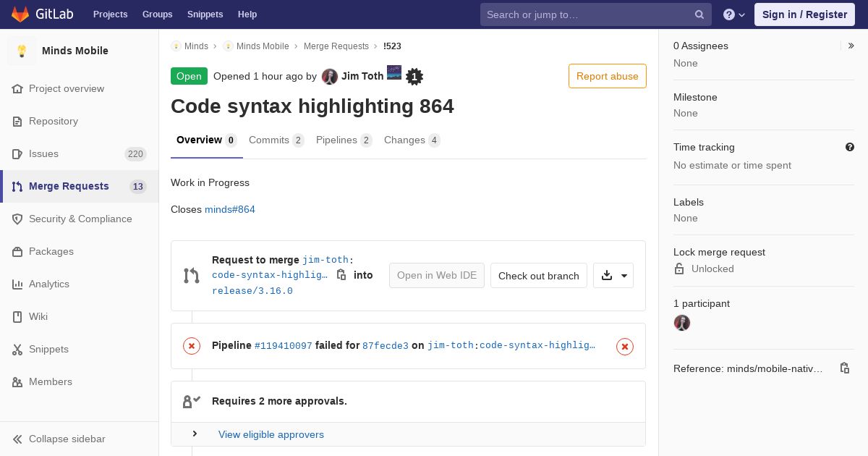Open Packages in the sidebar
This screenshot has height=456, width=868.
[80, 251]
